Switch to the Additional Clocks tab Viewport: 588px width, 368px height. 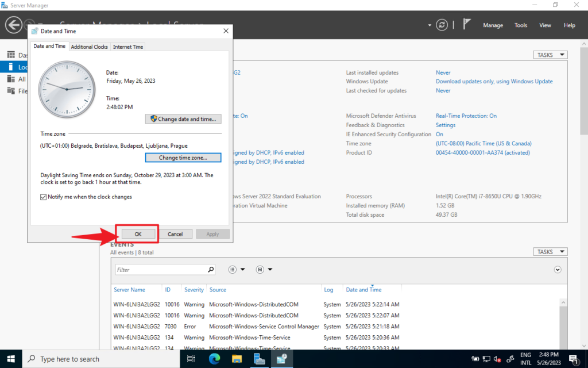tap(89, 47)
